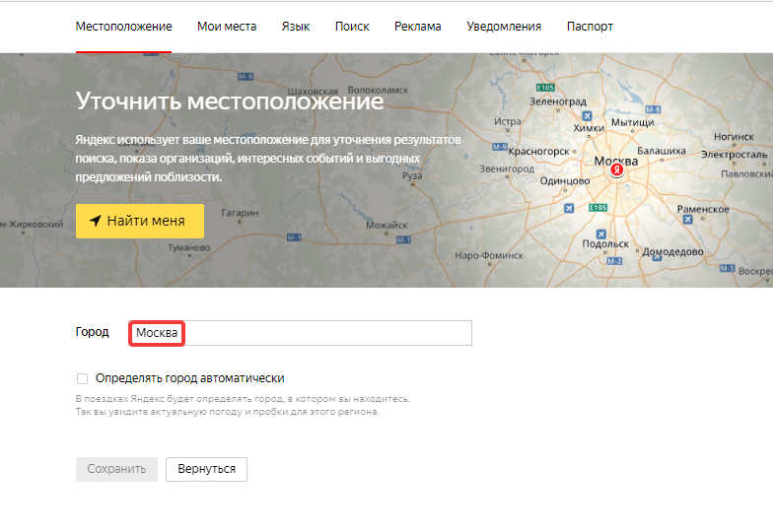Click the airport icon below Раменское
773x532 pixels.
(688, 220)
